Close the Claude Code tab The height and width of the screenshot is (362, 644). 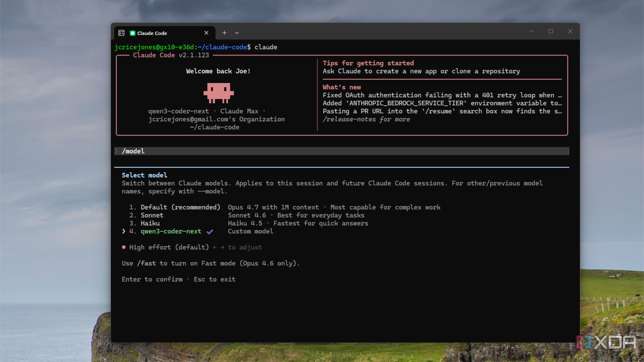coord(206,33)
